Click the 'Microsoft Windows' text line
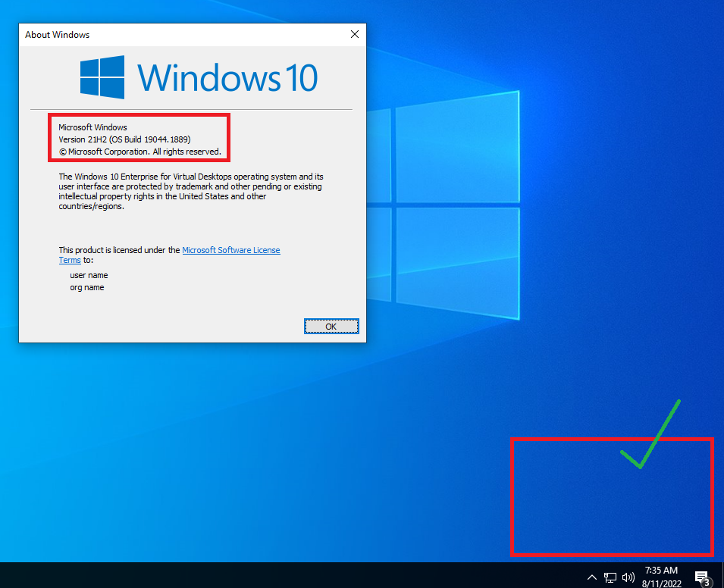Image resolution: width=724 pixels, height=588 pixels. 92,127
